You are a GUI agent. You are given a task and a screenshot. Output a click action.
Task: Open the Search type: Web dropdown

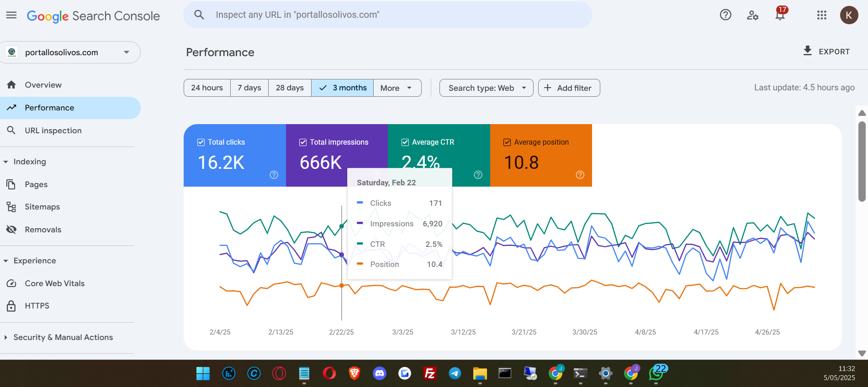tap(486, 88)
